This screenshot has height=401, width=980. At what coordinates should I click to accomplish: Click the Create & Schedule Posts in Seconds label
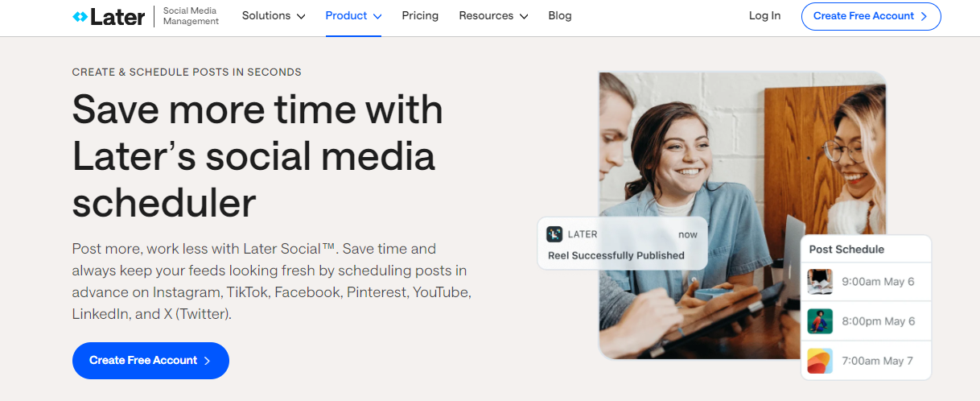[x=187, y=72]
